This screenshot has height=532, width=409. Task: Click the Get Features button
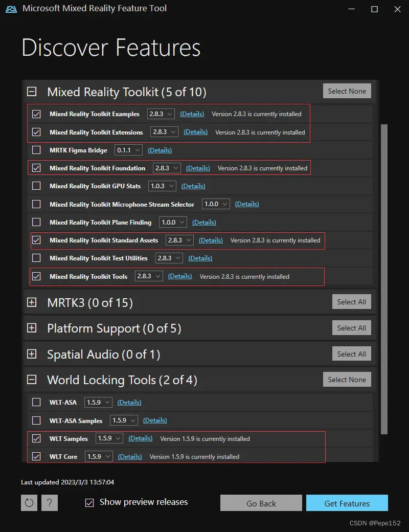347,503
